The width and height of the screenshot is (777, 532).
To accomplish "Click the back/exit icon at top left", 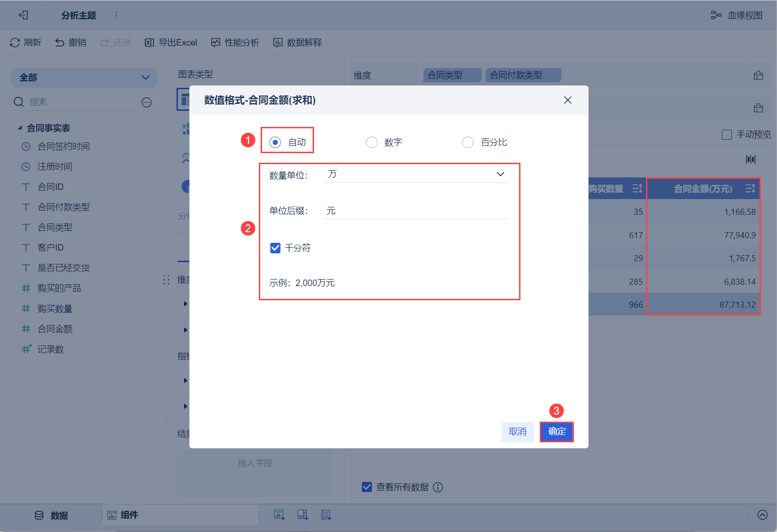I will pyautogui.click(x=23, y=15).
